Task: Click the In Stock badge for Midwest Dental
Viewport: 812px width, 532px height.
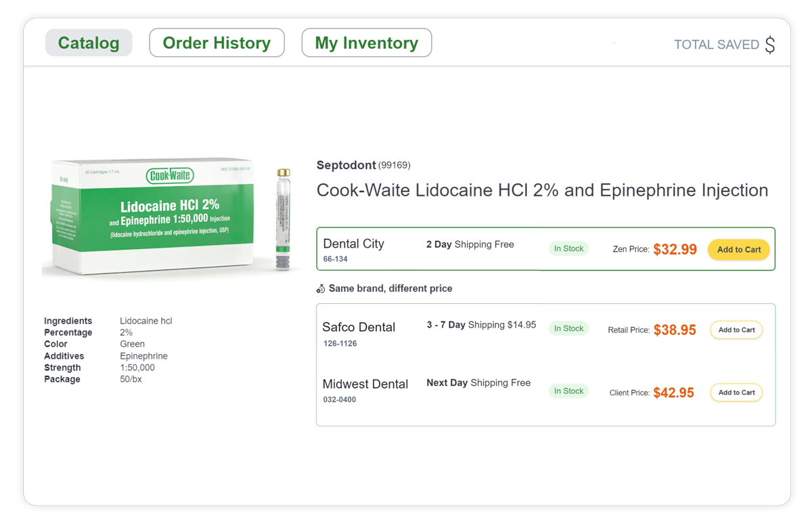Action: 568,391
